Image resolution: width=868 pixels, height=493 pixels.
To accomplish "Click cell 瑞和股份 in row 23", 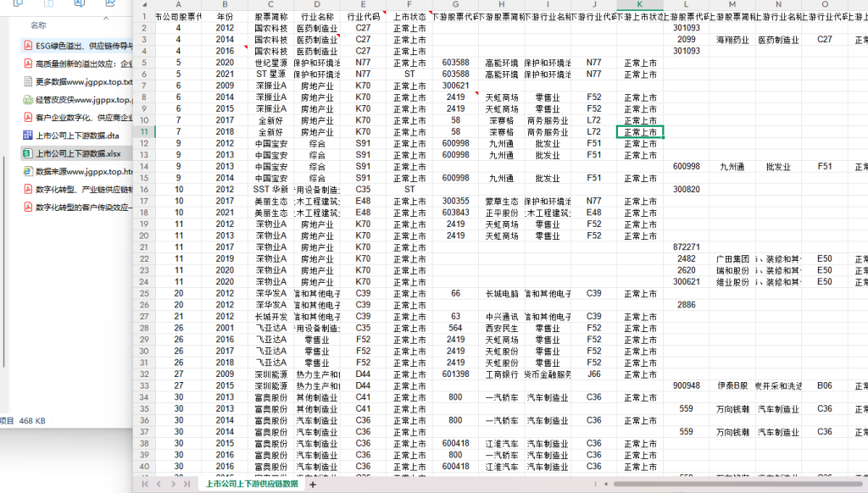I will (732, 270).
